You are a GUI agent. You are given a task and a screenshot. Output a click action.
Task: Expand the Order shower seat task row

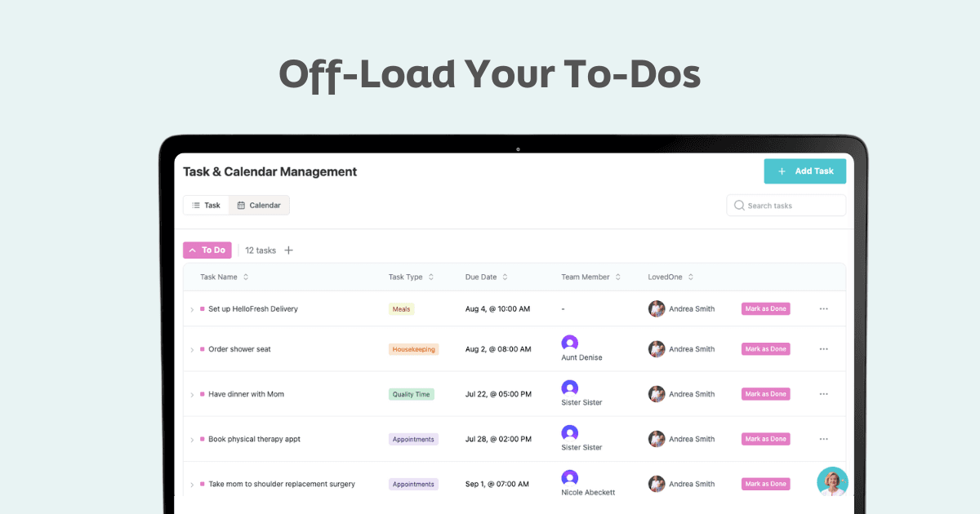coord(191,348)
